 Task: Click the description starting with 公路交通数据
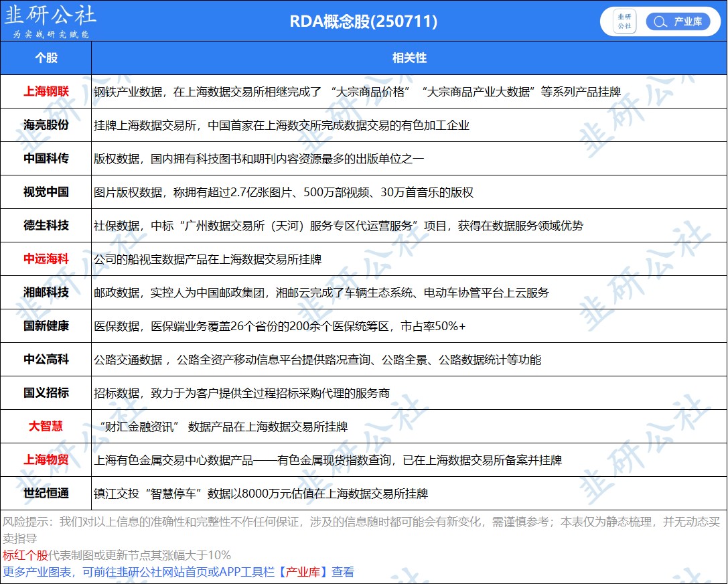tap(317, 360)
